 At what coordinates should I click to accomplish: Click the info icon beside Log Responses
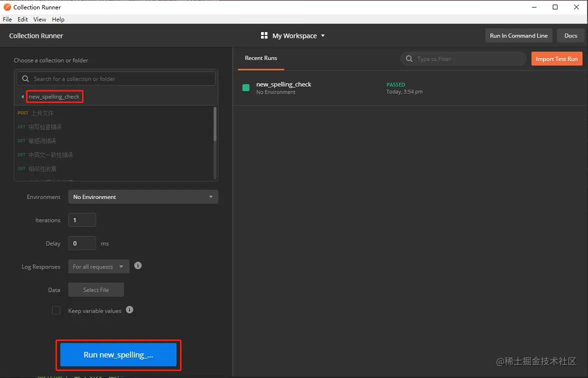coord(138,265)
